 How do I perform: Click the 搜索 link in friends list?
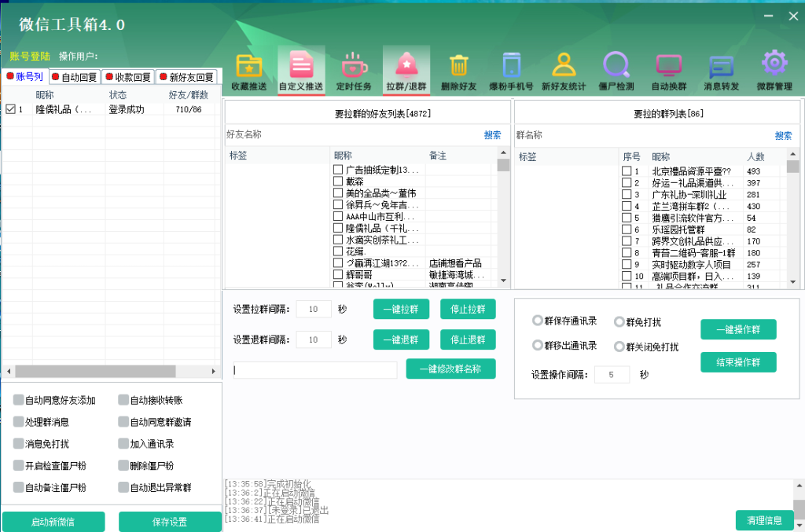coord(492,135)
